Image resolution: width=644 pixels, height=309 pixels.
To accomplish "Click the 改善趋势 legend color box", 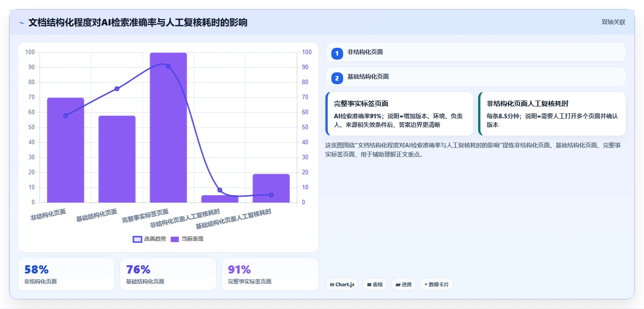I will point(137,239).
